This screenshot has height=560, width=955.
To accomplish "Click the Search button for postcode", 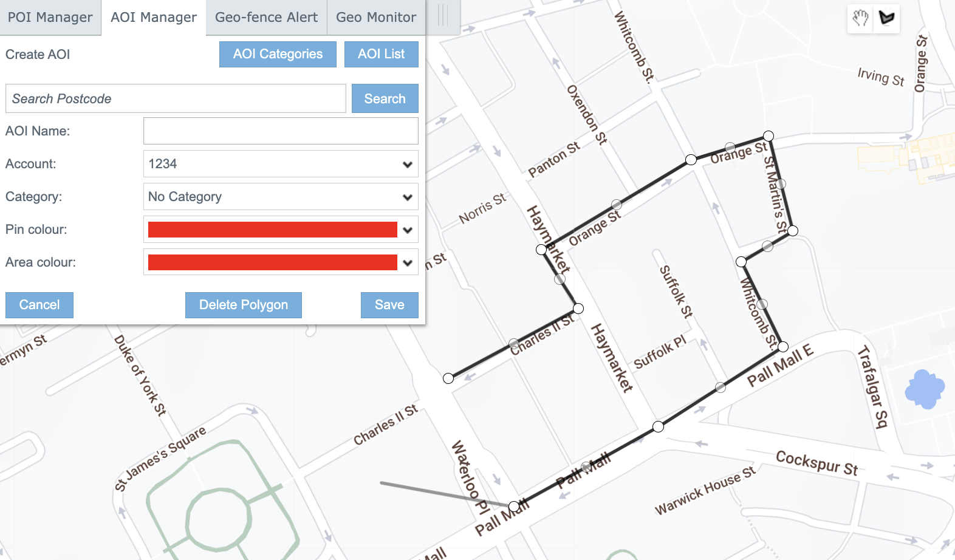I will click(x=385, y=98).
